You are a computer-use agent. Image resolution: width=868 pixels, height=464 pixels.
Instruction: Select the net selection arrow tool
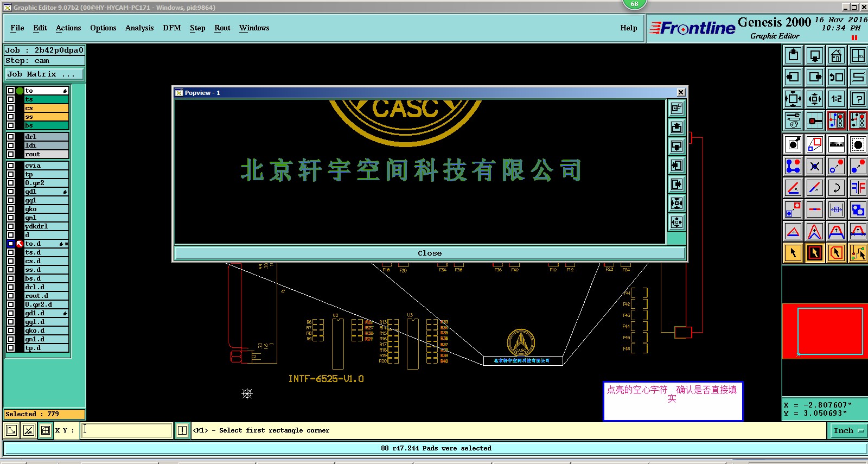point(858,253)
